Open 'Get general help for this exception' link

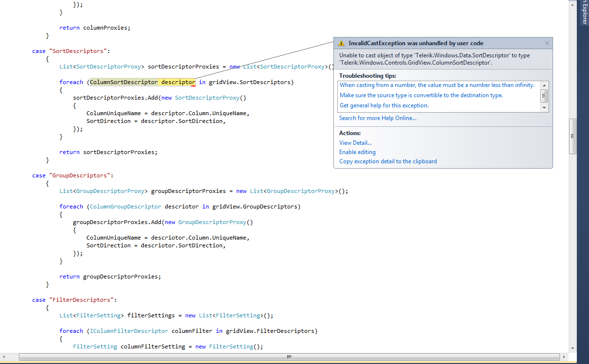384,105
